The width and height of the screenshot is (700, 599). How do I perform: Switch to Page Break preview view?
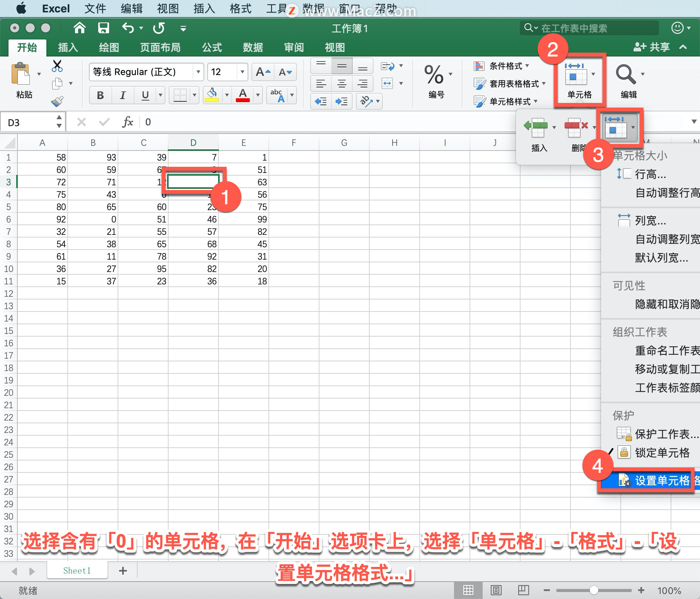coord(524,590)
